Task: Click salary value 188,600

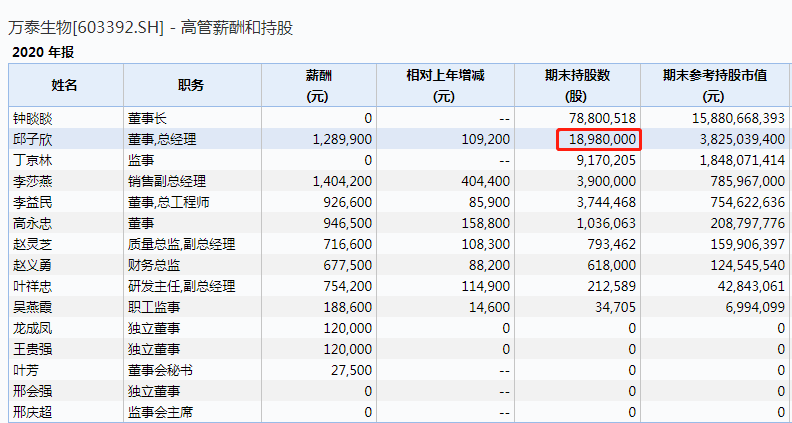Action: [348, 307]
